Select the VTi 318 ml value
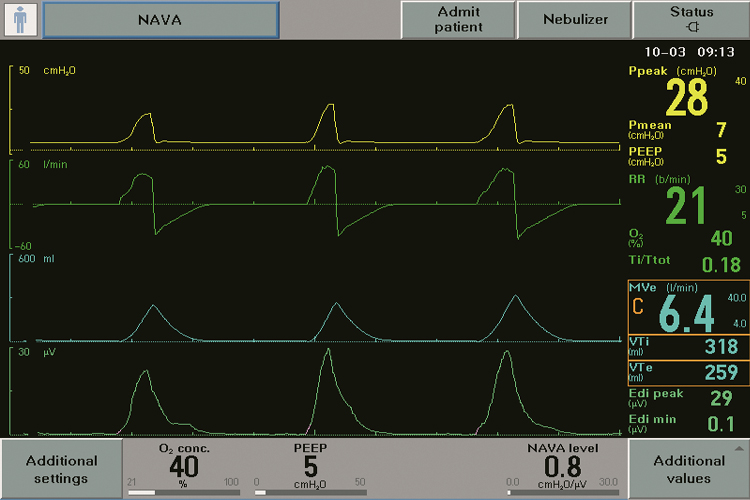The height and width of the screenshot is (500, 750). (x=686, y=347)
